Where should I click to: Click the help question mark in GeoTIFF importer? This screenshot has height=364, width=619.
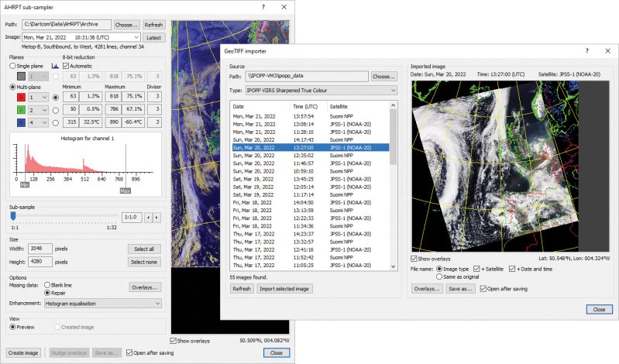click(x=587, y=51)
